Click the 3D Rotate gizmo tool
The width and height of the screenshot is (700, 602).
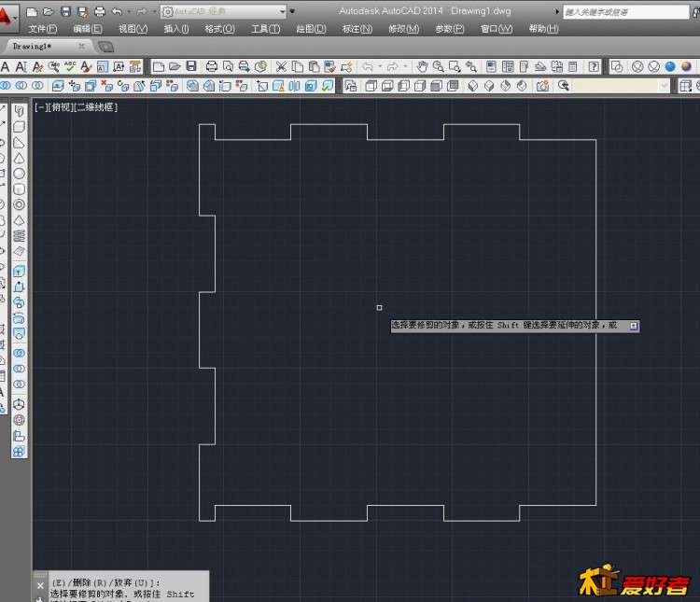[19, 420]
